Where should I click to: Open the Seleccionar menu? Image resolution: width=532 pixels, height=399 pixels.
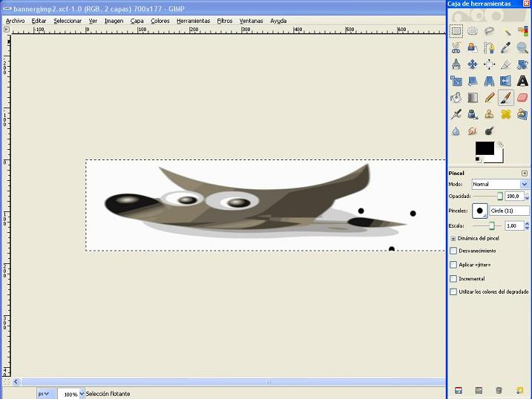[x=68, y=21]
